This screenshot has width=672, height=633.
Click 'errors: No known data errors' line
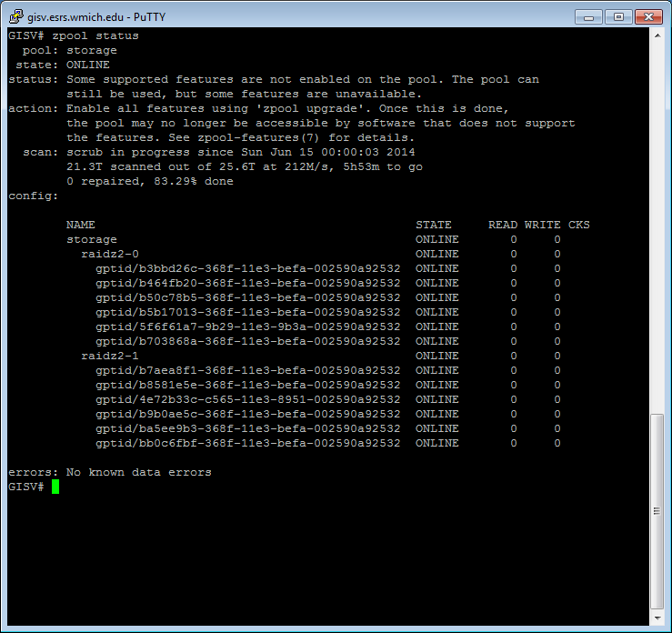tap(110, 473)
